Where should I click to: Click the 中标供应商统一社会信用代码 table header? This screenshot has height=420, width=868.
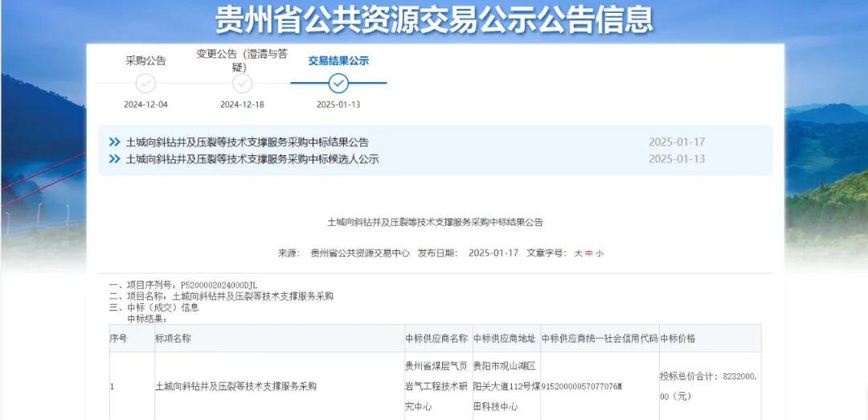click(600, 339)
